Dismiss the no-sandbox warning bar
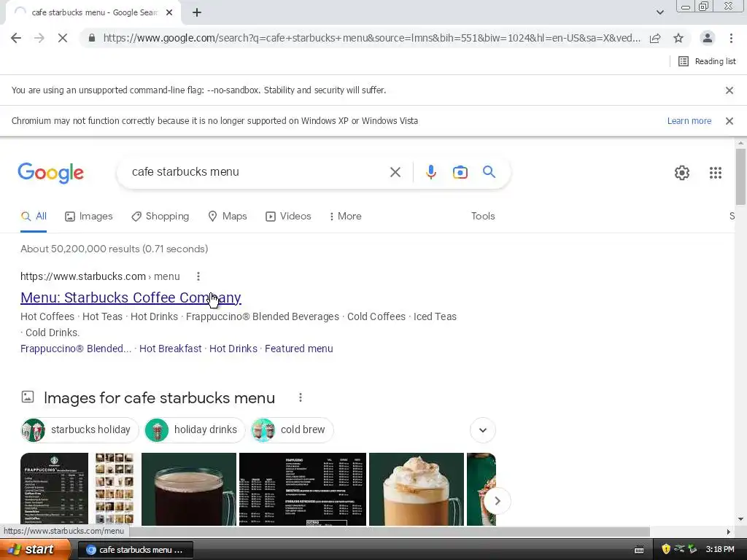 coord(729,90)
